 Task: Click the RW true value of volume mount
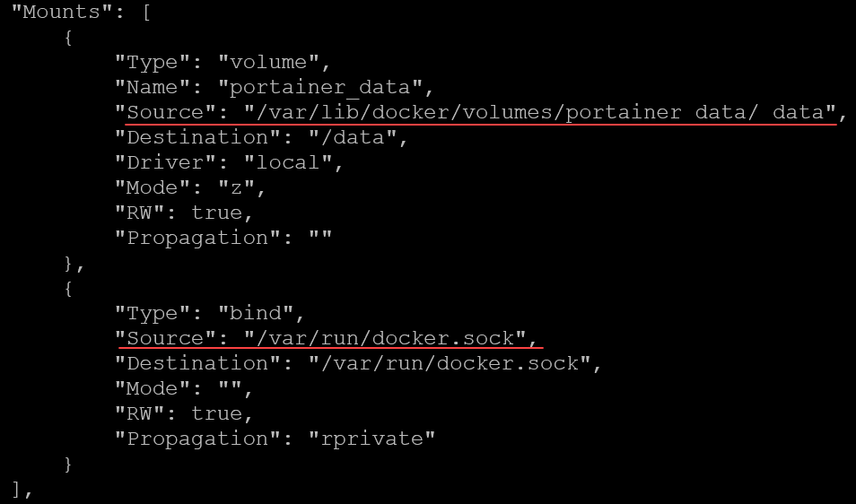[216, 213]
